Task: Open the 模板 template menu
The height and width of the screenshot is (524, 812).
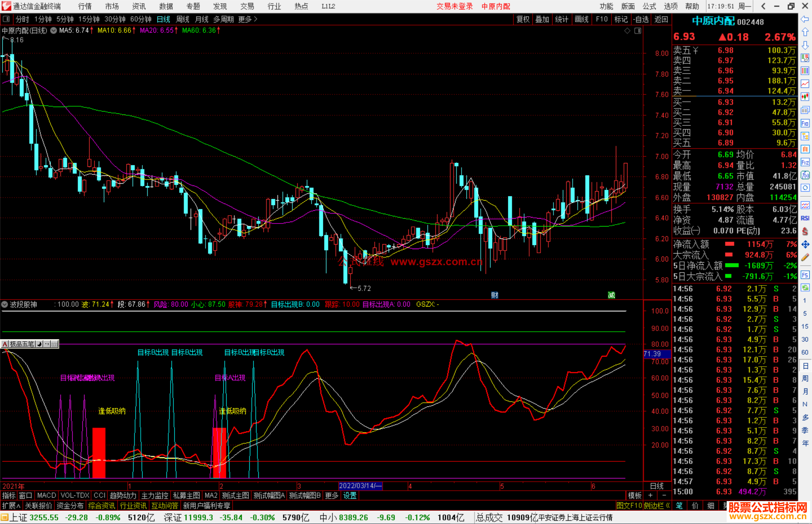Action: (x=635, y=495)
